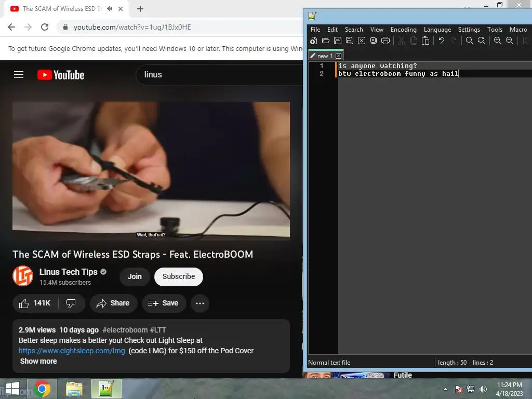Share the video
Image resolution: width=532 pixels, height=399 pixels.
point(113,303)
